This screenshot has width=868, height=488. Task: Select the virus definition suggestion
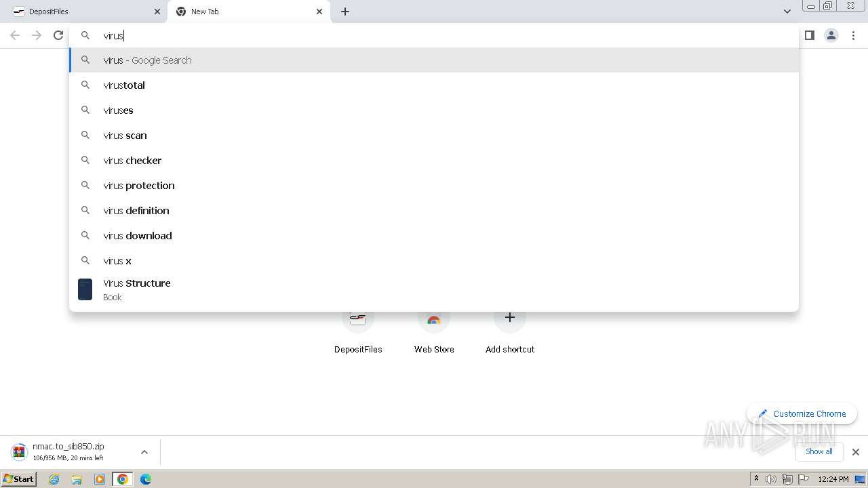click(x=434, y=210)
